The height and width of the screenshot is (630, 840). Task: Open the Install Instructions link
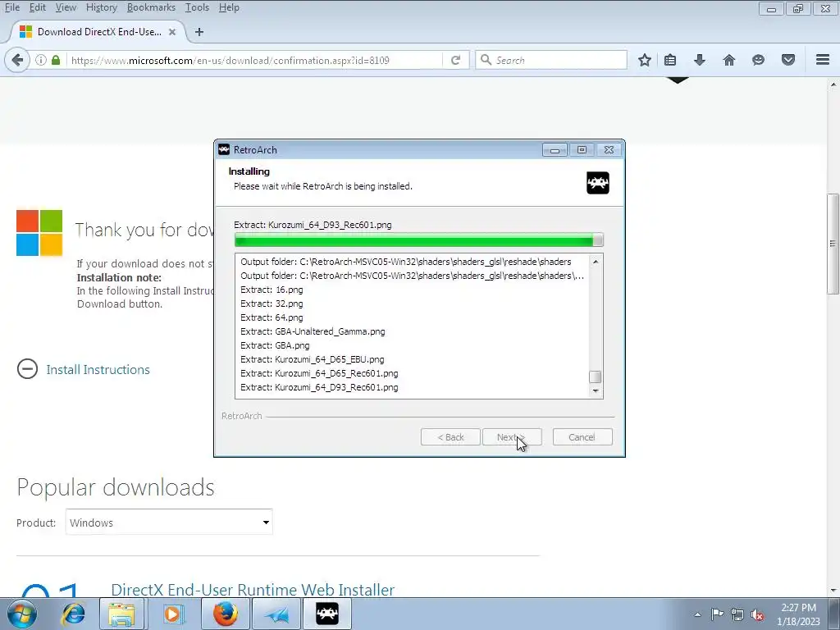pos(98,370)
